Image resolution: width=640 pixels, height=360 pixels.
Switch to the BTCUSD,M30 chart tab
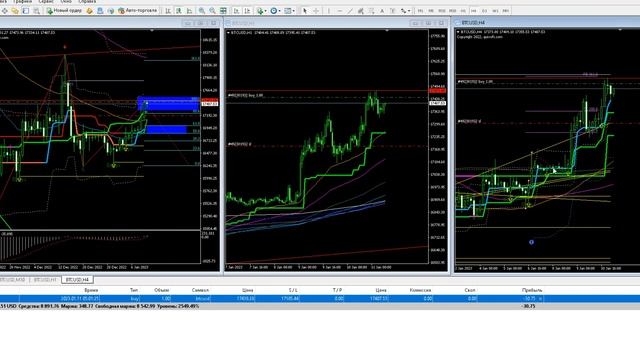pos(13,280)
